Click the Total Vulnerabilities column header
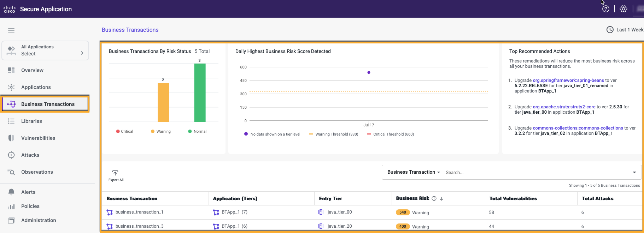 pyautogui.click(x=513, y=198)
